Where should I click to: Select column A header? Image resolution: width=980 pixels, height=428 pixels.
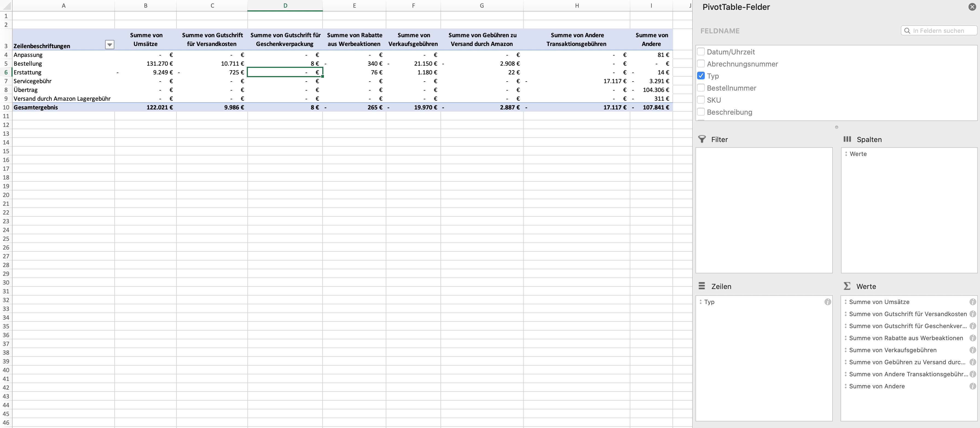coord(63,5)
